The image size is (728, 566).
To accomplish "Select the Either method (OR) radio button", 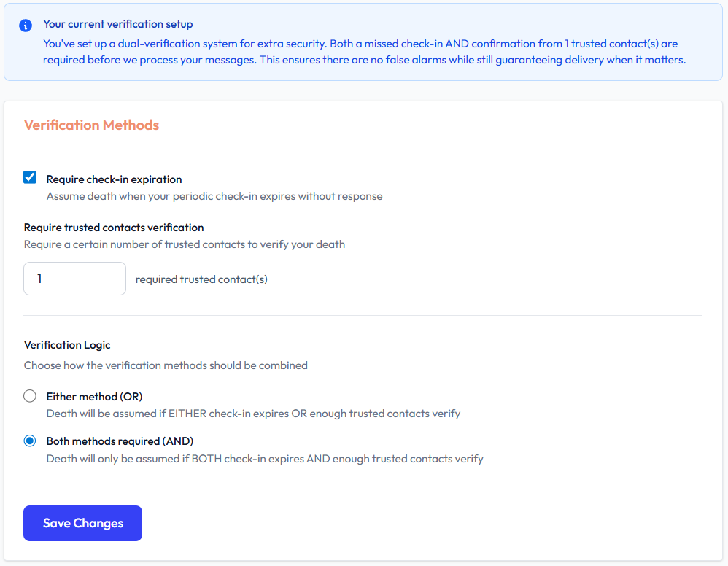I will (x=30, y=396).
